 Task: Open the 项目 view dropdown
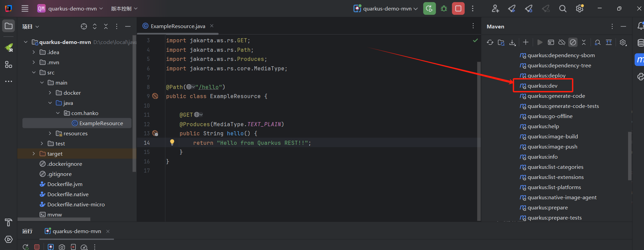[30, 26]
